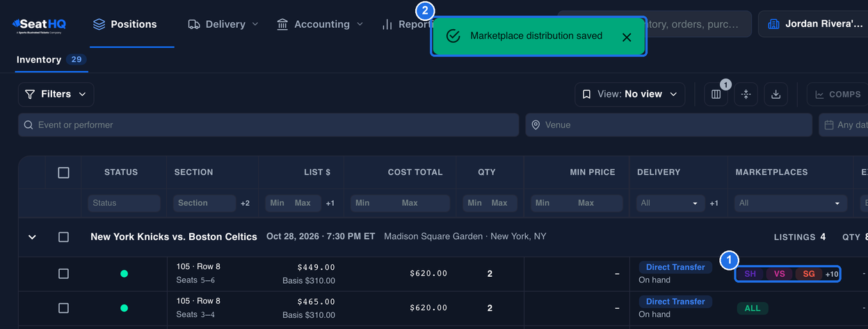Click the COMPS button
Image resolution: width=868 pixels, height=329 pixels.
tap(837, 95)
